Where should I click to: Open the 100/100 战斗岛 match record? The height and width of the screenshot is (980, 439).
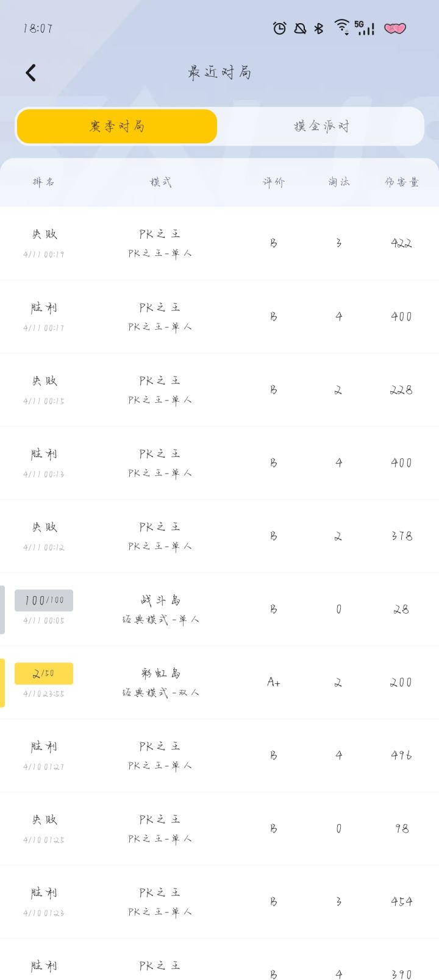tap(220, 609)
